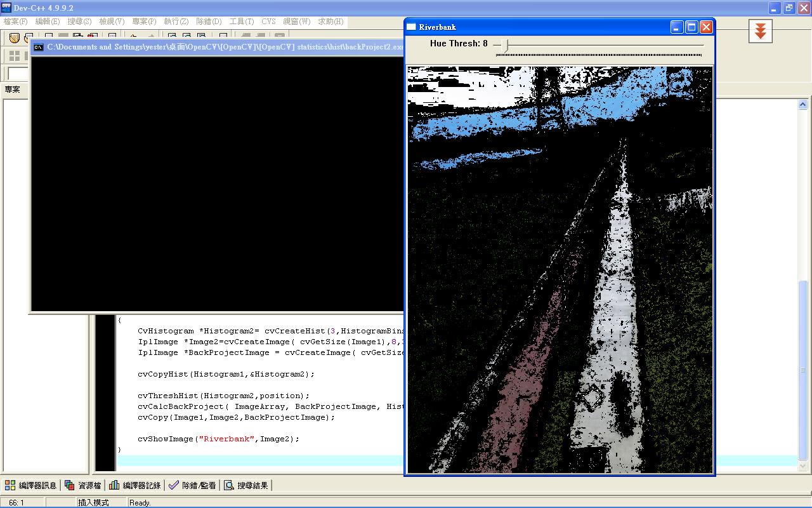Click the Riverbank window title icon
The height and width of the screenshot is (508, 812).
pyautogui.click(x=411, y=27)
